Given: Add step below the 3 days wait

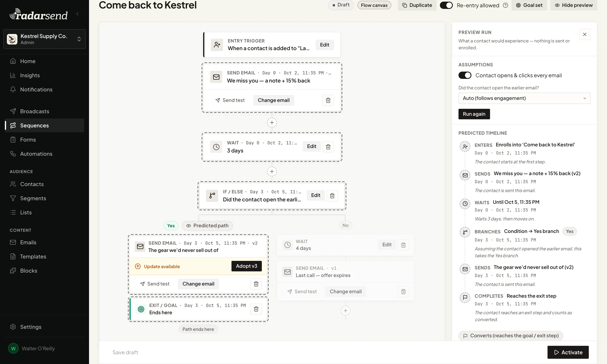Looking at the screenshot, I should coord(272,171).
